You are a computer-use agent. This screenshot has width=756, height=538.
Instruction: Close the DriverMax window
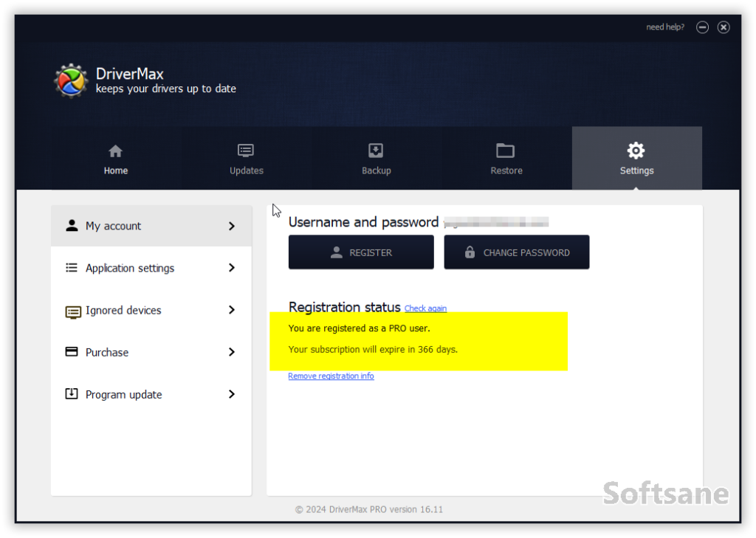(x=724, y=27)
